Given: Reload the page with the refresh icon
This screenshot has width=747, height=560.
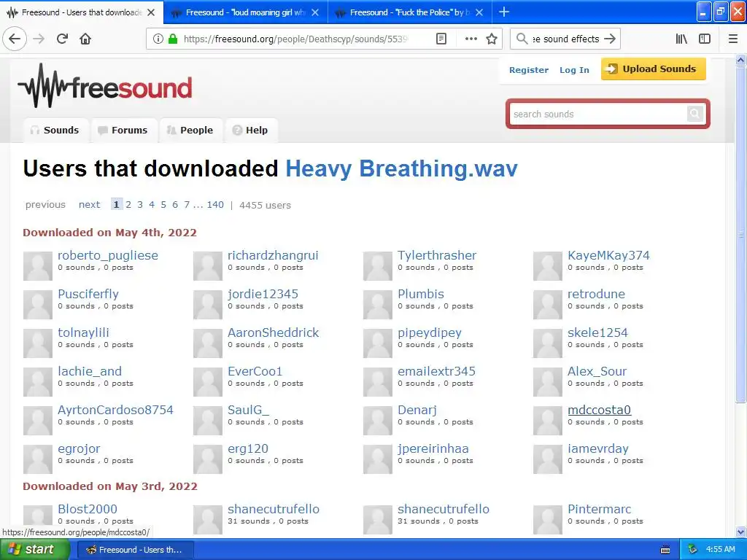Looking at the screenshot, I should click(x=62, y=39).
